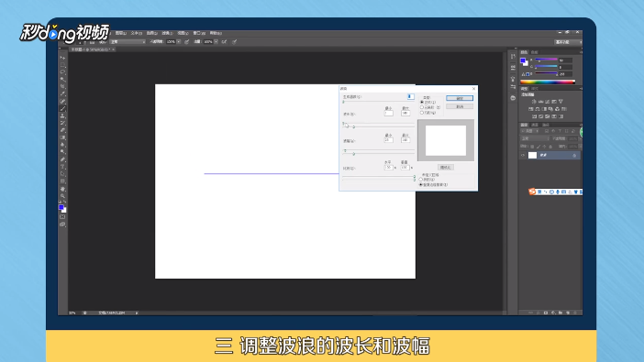Open brush blend mode dropdown in options bar
The width and height of the screenshot is (644, 362).
128,42
